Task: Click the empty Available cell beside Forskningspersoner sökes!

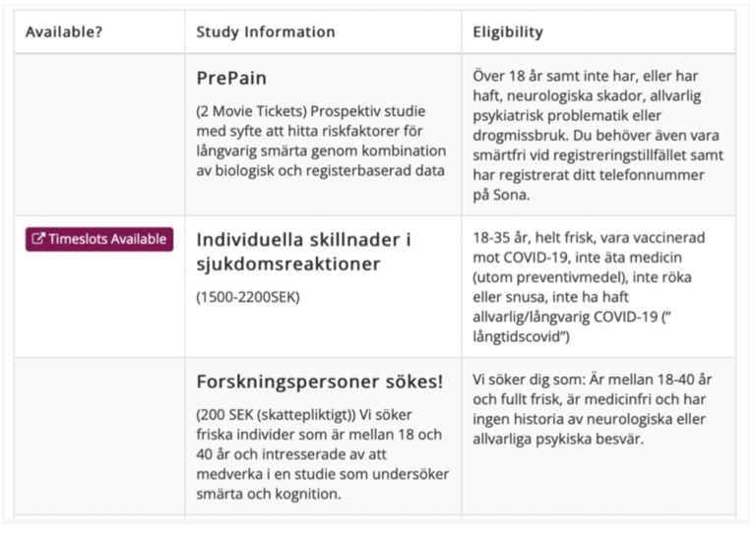Action: (99, 437)
